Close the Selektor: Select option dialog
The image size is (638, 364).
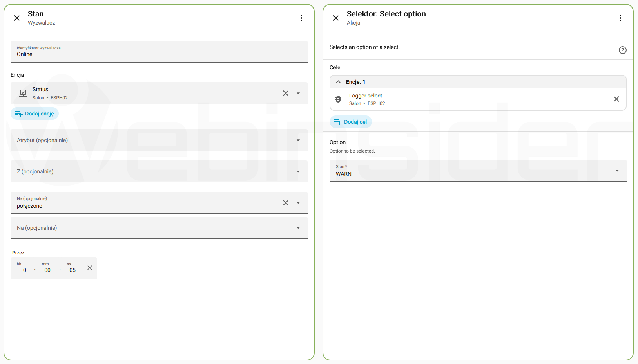point(336,18)
